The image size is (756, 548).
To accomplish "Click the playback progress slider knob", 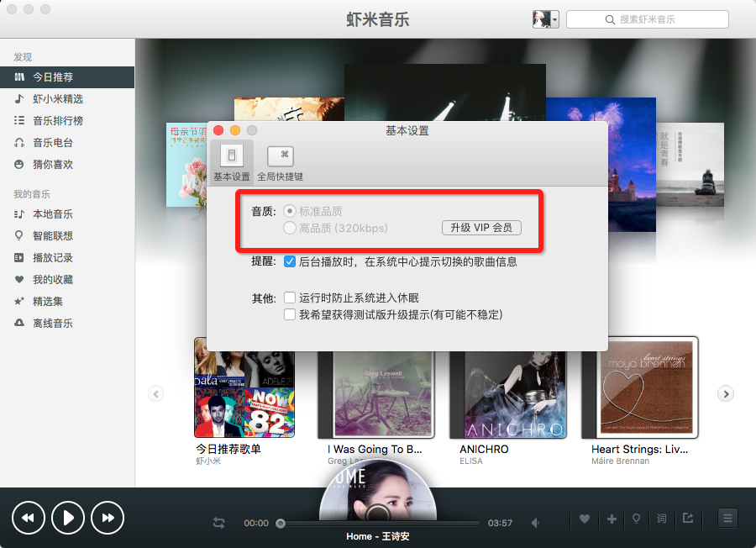I will click(281, 524).
